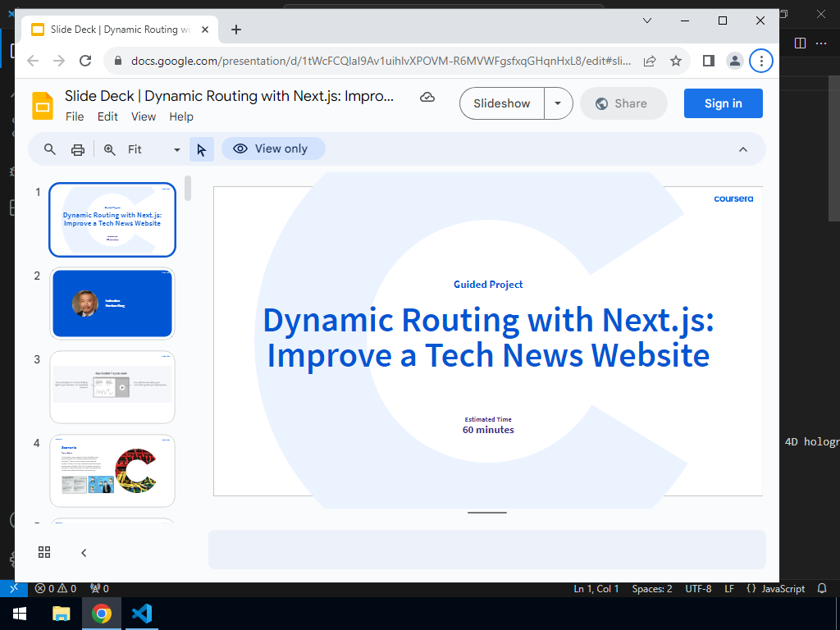Click Chrome forward navigation arrow
The image size is (840, 630).
tap(59, 61)
